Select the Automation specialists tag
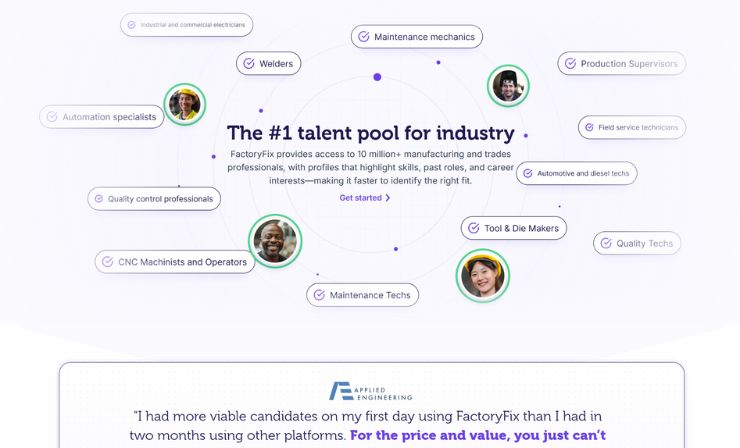The height and width of the screenshot is (448, 740). [x=101, y=117]
